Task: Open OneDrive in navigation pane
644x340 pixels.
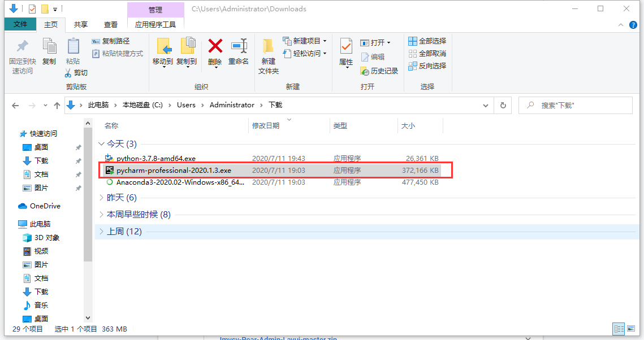Action: [45, 206]
